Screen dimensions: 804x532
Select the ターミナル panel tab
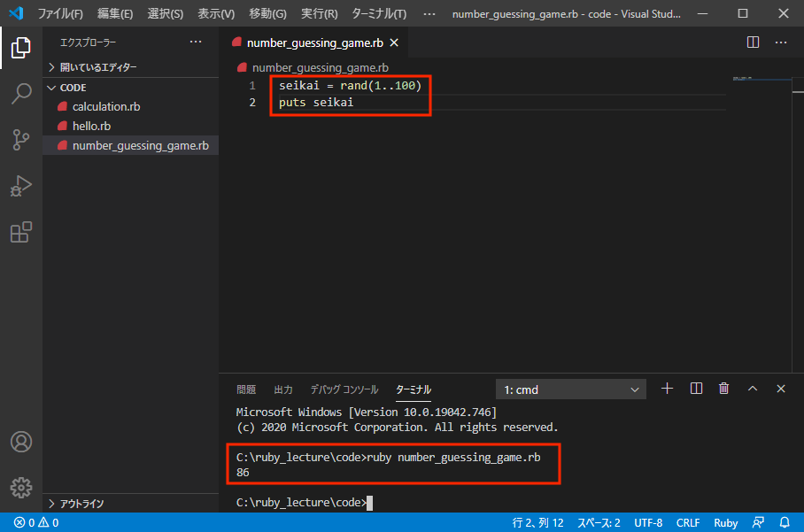pos(414,389)
